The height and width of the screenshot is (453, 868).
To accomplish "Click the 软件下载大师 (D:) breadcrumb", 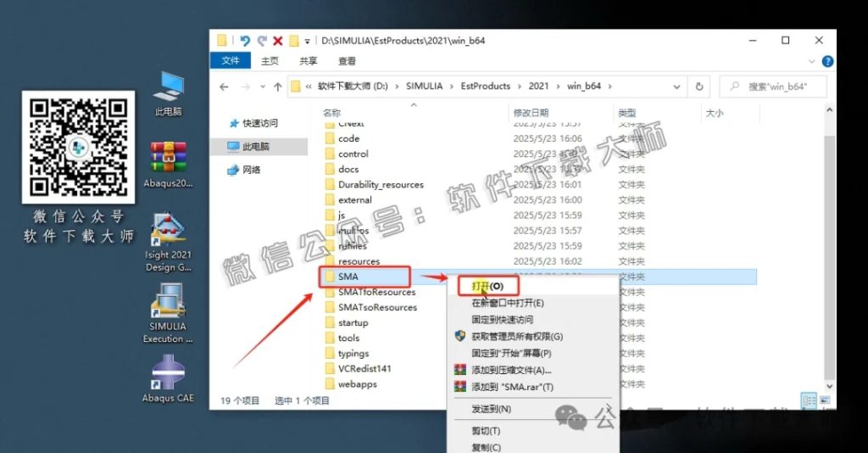I will pos(353,86).
